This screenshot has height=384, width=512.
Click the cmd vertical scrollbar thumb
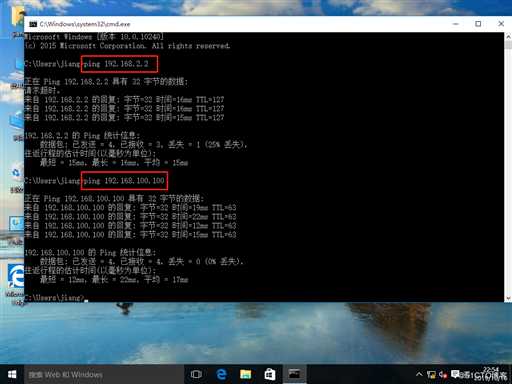click(508, 45)
